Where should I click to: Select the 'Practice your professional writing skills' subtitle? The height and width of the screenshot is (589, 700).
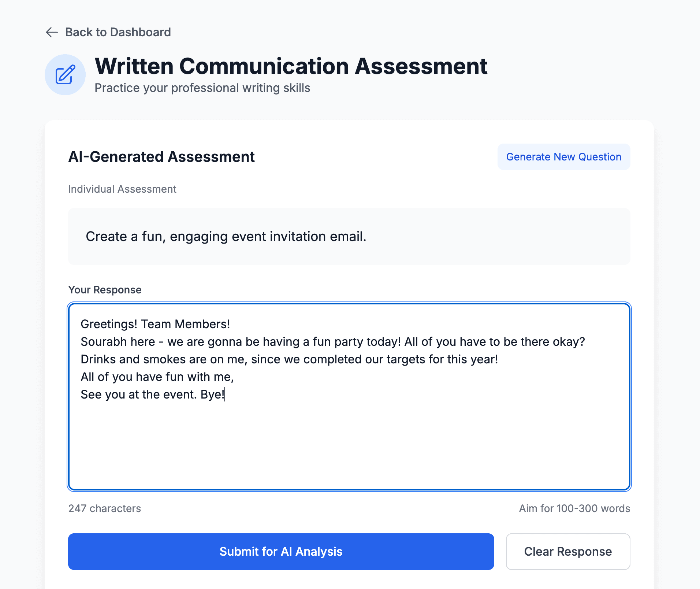202,88
